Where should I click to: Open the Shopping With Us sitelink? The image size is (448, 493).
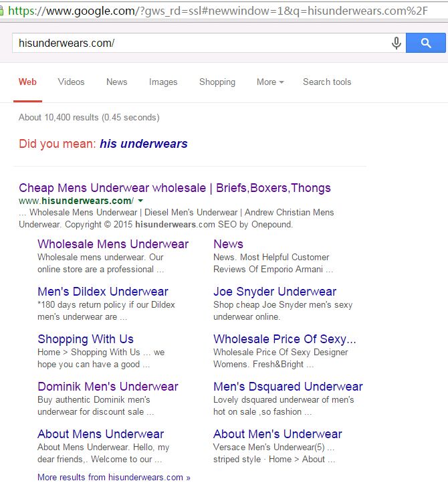[x=86, y=339]
